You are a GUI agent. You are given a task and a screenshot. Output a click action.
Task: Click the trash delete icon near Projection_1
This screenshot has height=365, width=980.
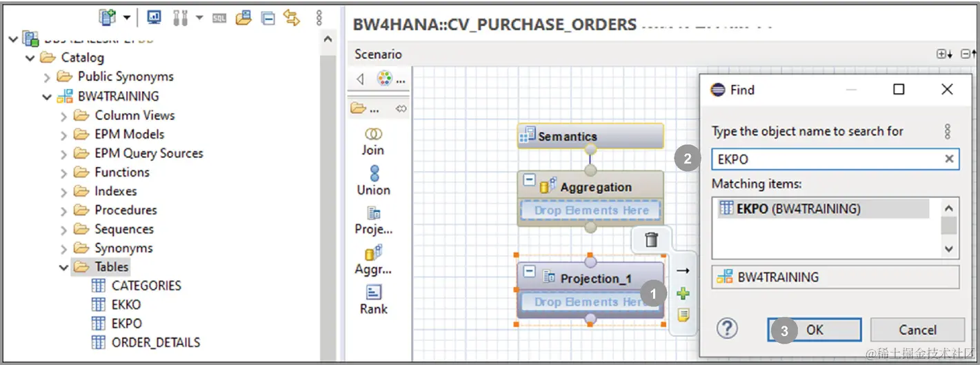tap(651, 240)
